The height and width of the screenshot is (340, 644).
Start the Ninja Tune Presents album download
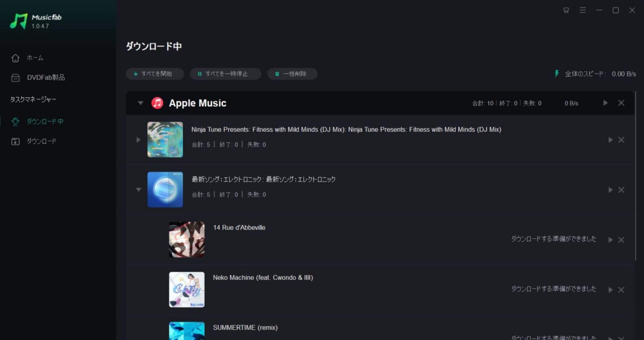(x=610, y=140)
